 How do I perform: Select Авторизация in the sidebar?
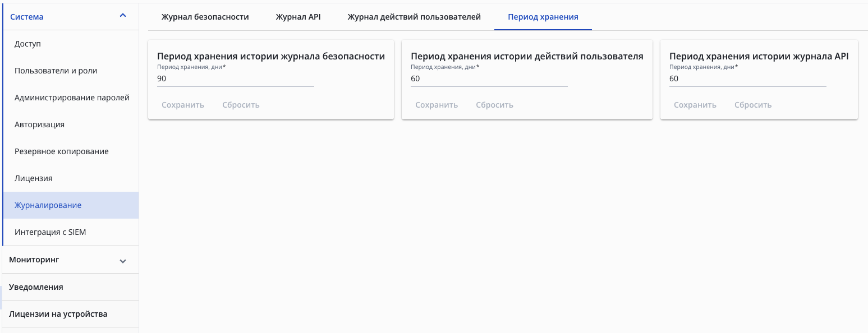(x=39, y=124)
